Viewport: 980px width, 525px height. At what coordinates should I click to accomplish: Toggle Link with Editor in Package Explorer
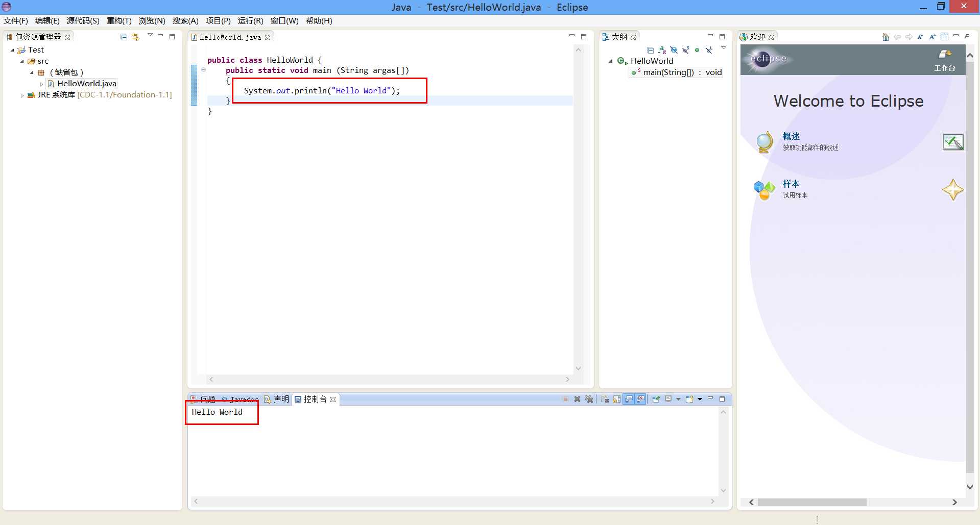coord(135,37)
